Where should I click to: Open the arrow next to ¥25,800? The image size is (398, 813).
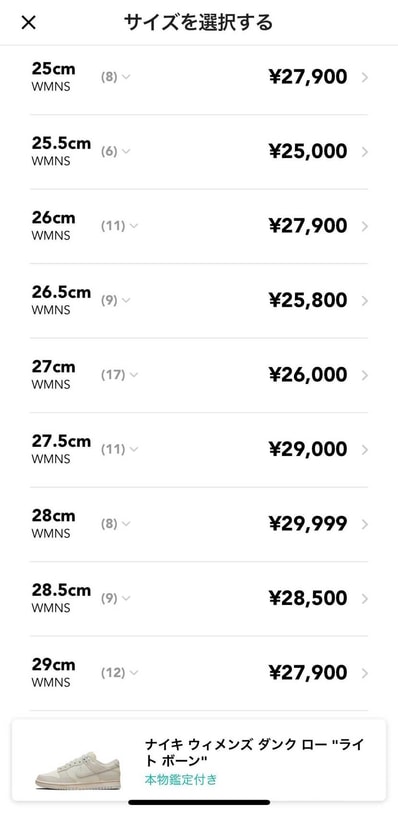[365, 301]
